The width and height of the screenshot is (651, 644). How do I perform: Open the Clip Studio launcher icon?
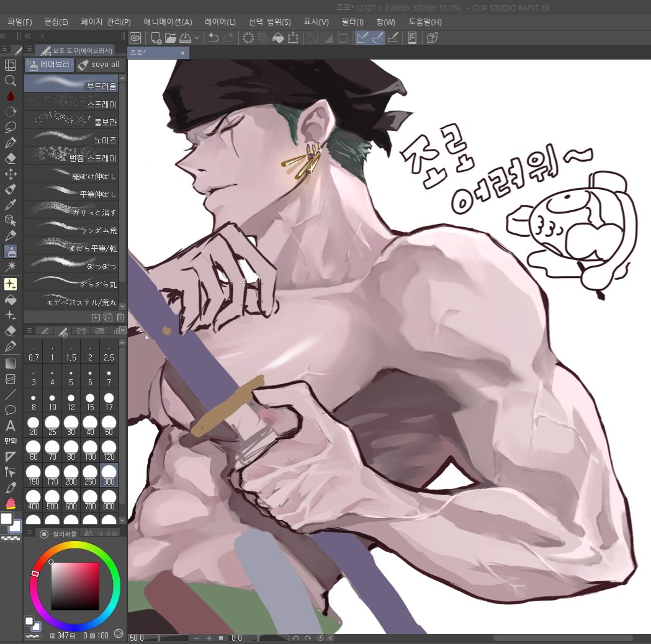point(135,38)
